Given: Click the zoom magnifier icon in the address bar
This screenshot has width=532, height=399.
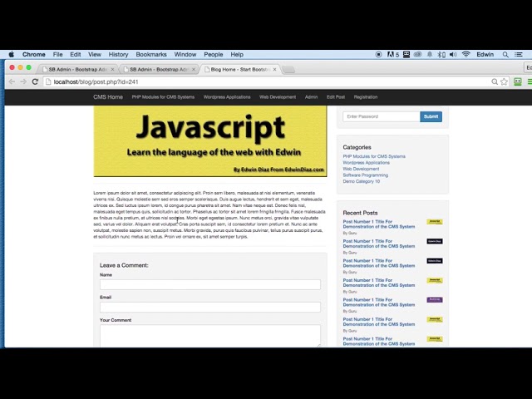Looking at the screenshot, I should click(x=495, y=81).
